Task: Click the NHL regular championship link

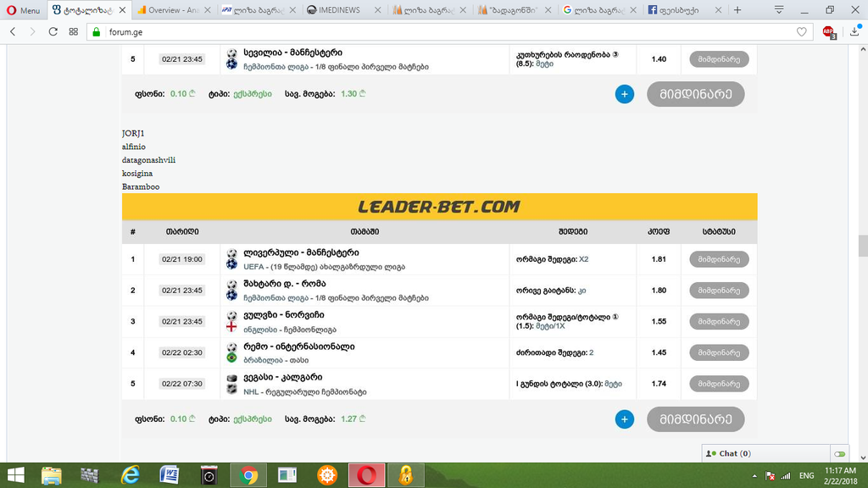Action: click(305, 391)
